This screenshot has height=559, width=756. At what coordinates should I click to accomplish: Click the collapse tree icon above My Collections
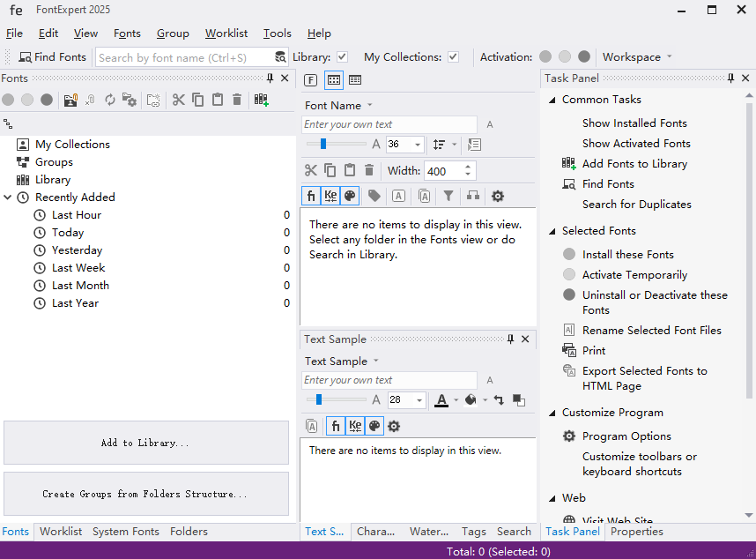tap(8, 124)
